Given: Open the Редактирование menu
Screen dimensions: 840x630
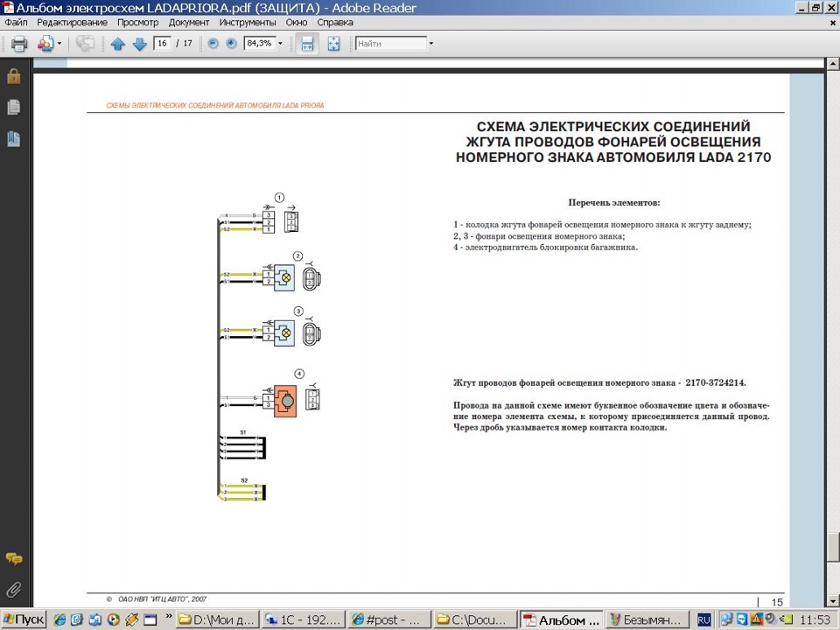Looking at the screenshot, I should (72, 23).
